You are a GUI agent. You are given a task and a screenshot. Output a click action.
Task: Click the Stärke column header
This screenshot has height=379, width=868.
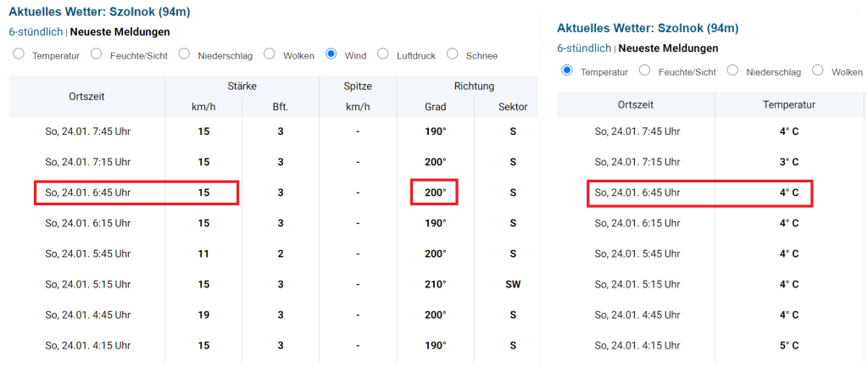242,86
